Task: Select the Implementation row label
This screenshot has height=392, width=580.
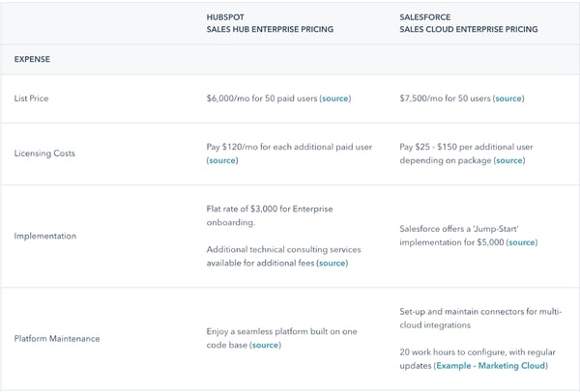Action: [45, 237]
